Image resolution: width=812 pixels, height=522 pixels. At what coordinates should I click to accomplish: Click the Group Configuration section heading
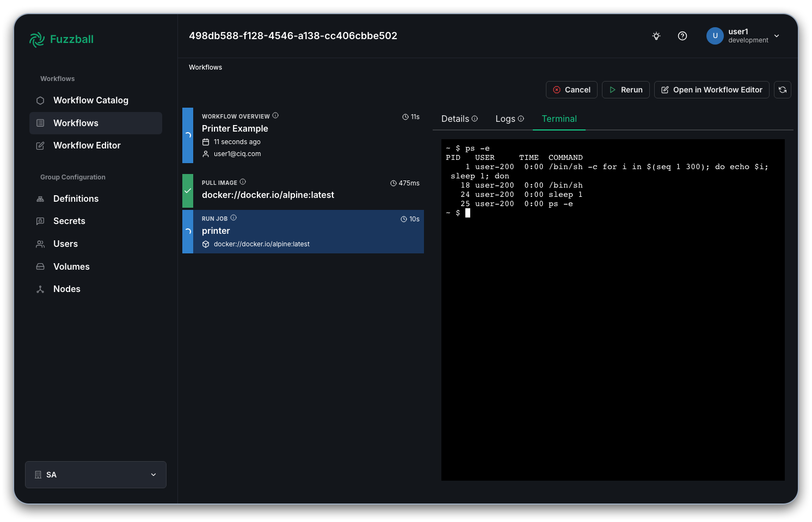coord(73,177)
